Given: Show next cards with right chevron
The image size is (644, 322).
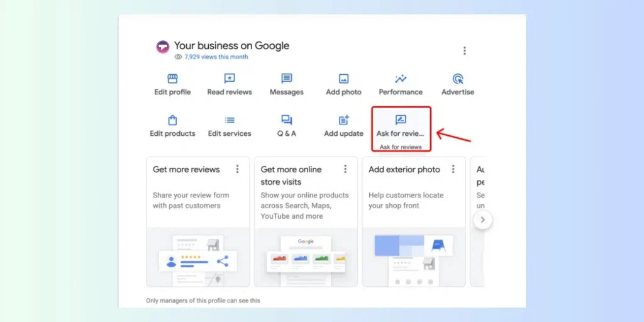Looking at the screenshot, I should coord(482,219).
